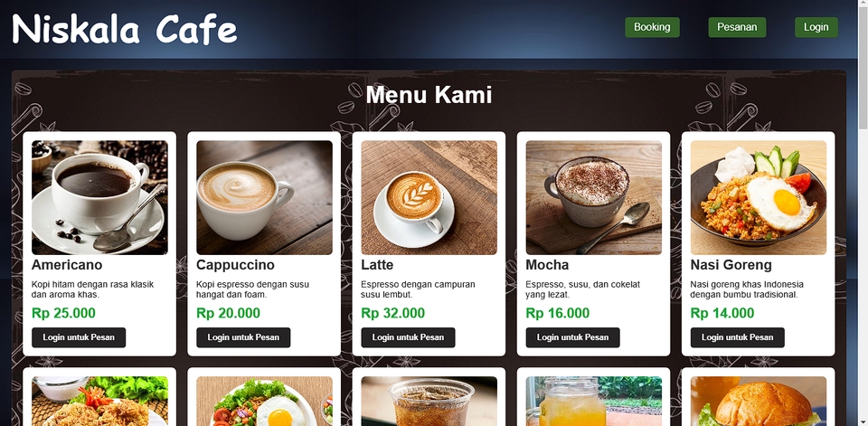The image size is (868, 426).
Task: Select the Cappuccino cup photo
Action: (x=265, y=198)
